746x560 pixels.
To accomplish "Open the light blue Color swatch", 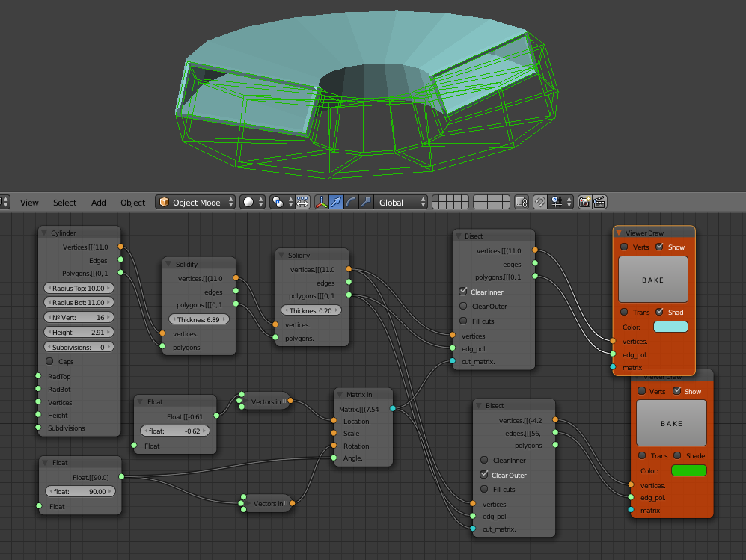I will [670, 327].
